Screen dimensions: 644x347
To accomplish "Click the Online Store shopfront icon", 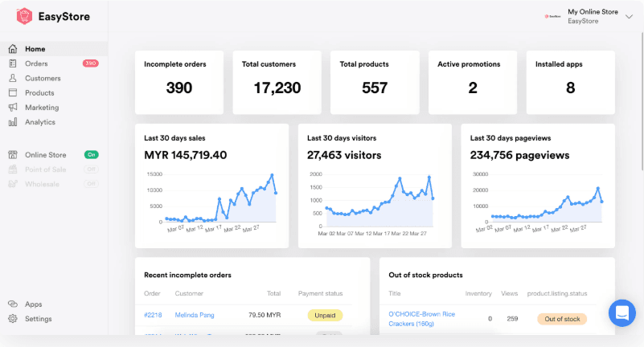I will pyautogui.click(x=13, y=155).
